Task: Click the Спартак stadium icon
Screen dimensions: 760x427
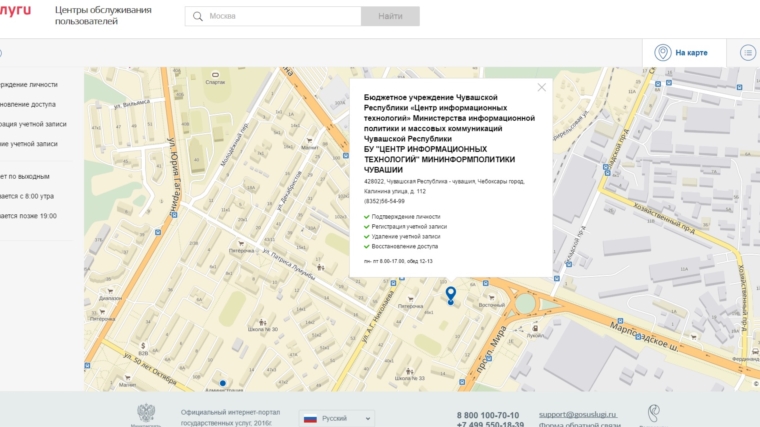Action: [215, 75]
